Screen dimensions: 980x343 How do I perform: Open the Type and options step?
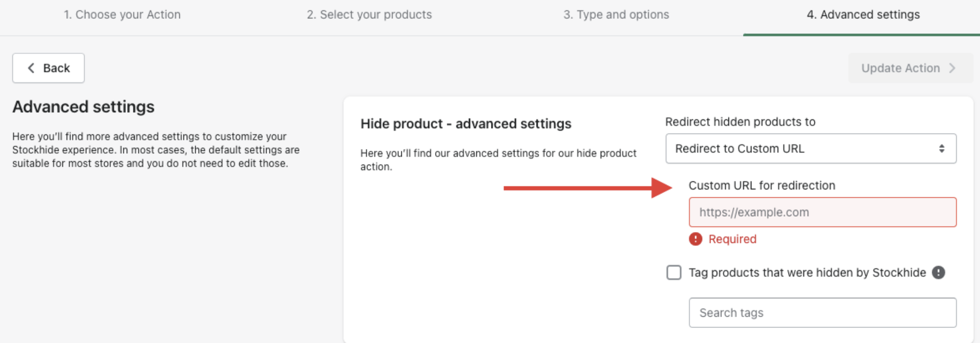616,15
